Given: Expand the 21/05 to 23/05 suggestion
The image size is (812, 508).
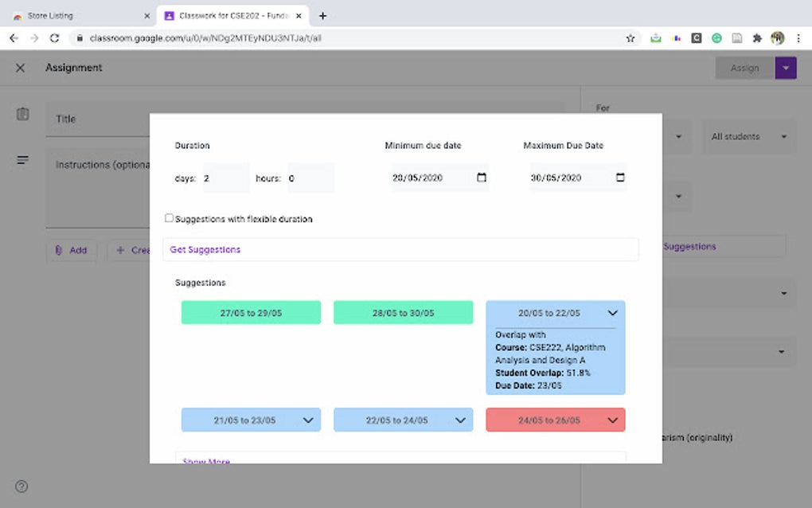Looking at the screenshot, I should (308, 420).
